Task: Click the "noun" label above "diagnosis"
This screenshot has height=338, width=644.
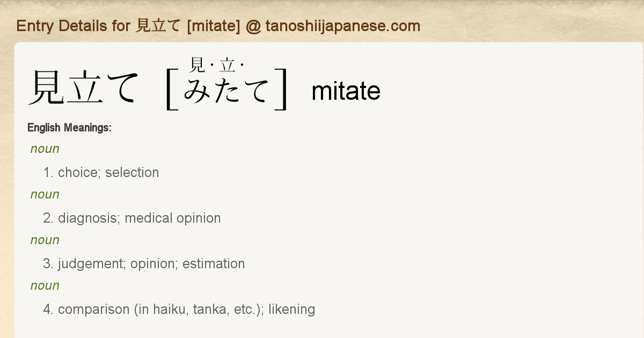Action: (x=45, y=194)
